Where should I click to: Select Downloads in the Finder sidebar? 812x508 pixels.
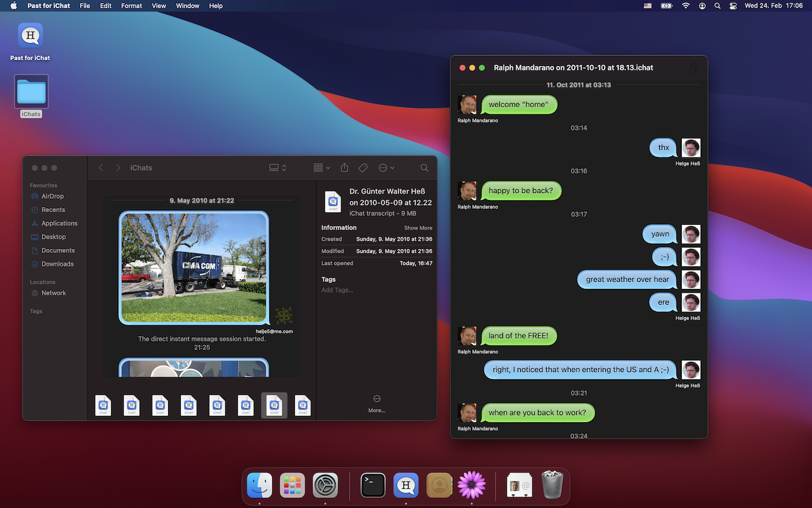(57, 264)
